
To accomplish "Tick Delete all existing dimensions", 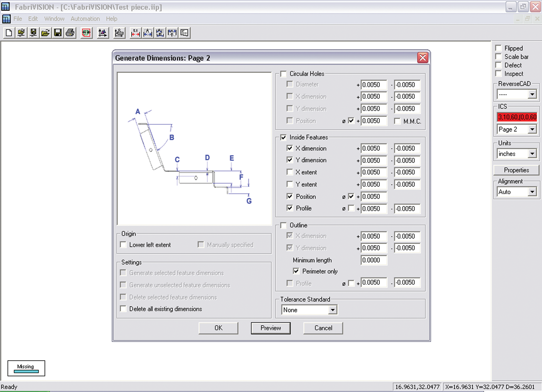I will point(124,309).
